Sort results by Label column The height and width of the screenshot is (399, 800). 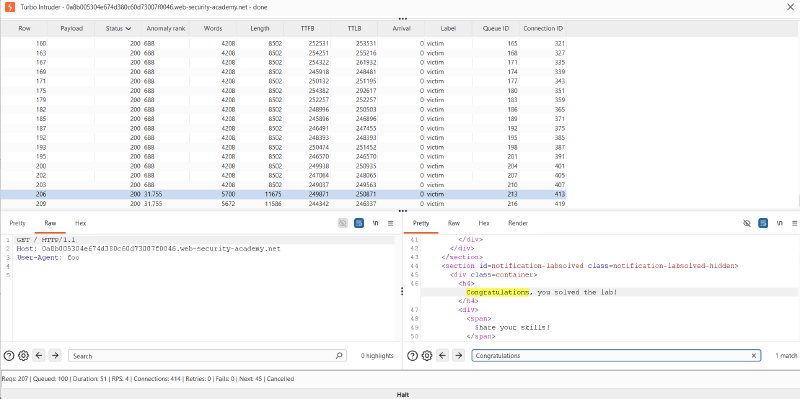pyautogui.click(x=448, y=29)
